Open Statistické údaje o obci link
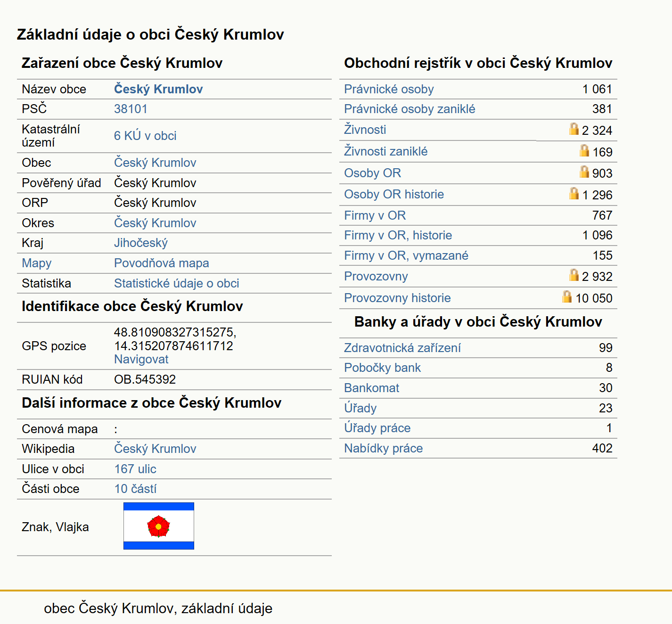Image resolution: width=672 pixels, height=624 pixels. [x=177, y=283]
